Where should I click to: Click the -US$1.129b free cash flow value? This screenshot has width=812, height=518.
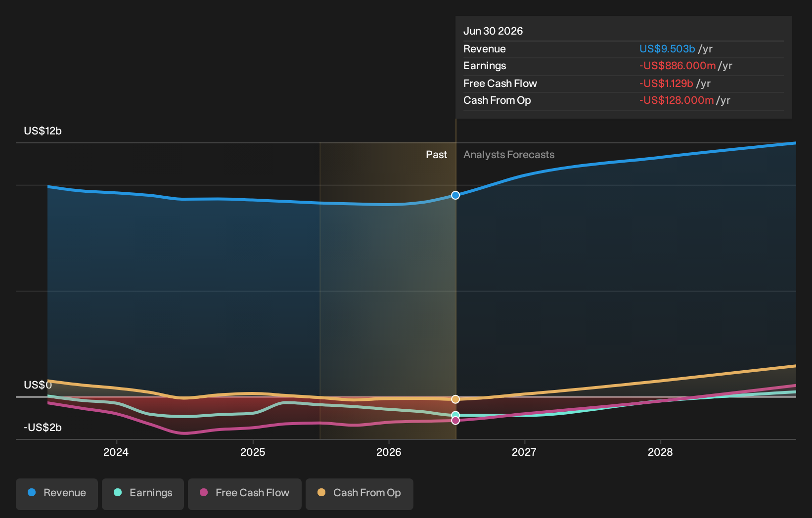pyautogui.click(x=666, y=84)
